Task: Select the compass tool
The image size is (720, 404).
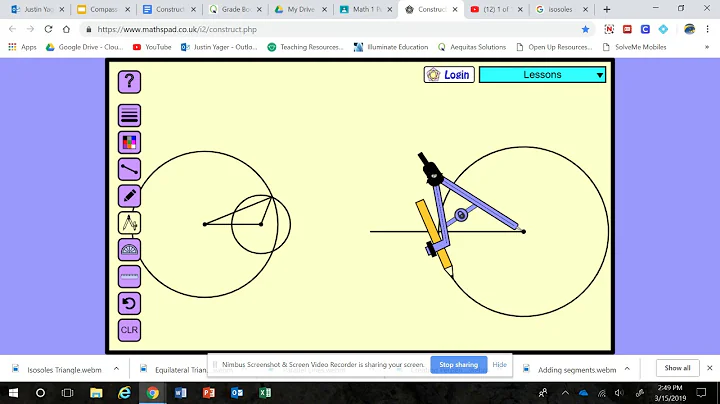Action: (x=129, y=223)
